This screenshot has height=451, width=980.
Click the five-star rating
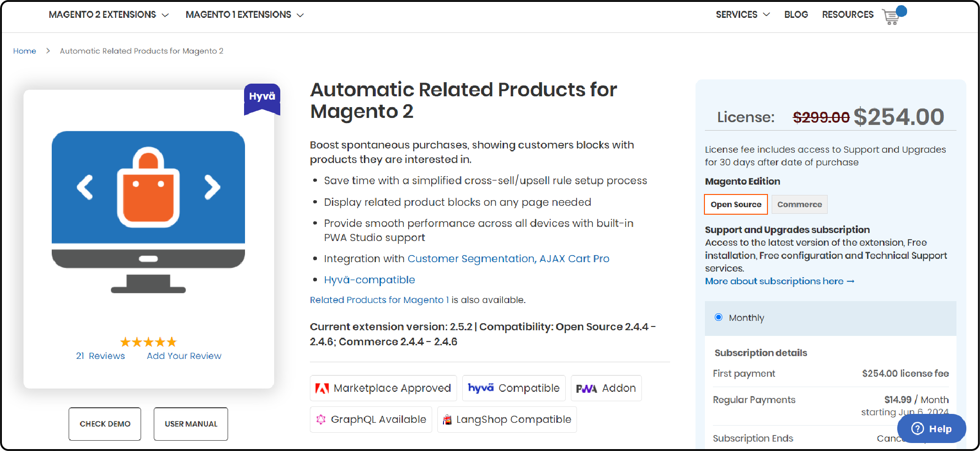[x=149, y=342]
